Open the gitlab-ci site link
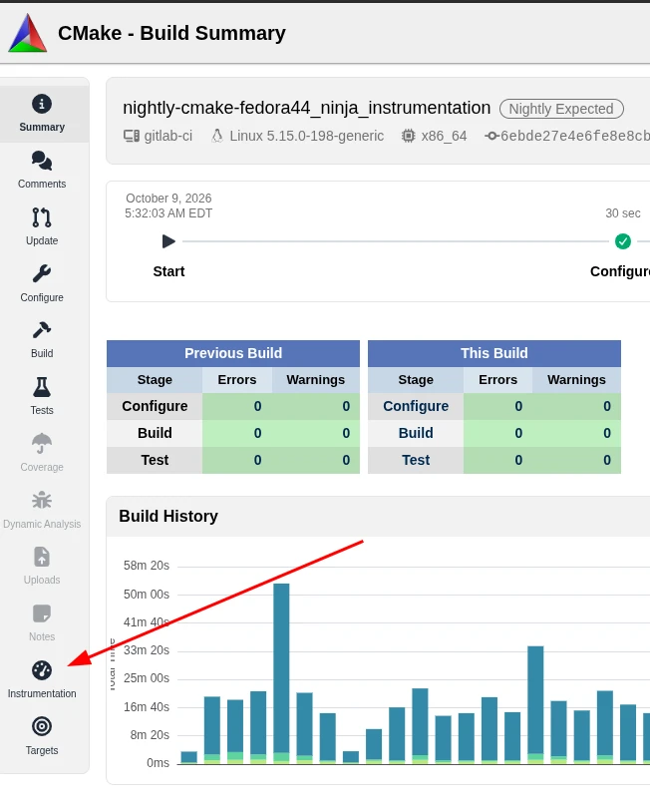The width and height of the screenshot is (650, 812). [x=168, y=137]
